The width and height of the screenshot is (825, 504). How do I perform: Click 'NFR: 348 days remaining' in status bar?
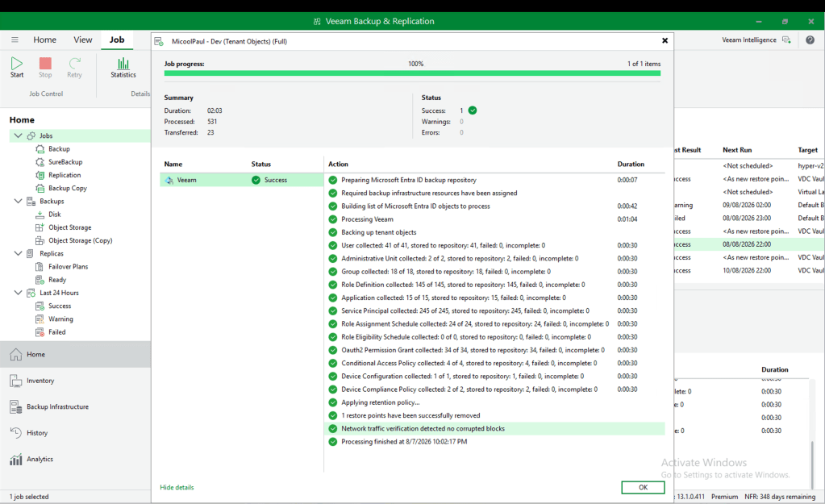pos(780,497)
